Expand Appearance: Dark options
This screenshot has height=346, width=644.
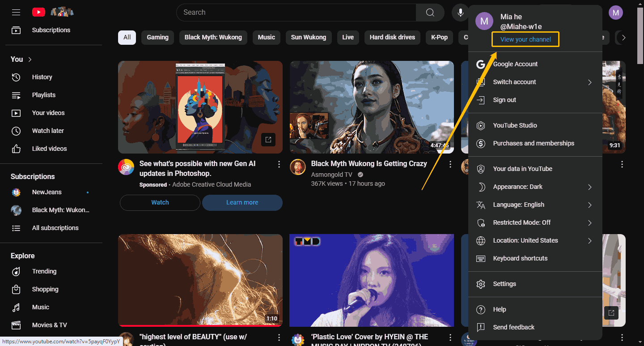click(535, 187)
